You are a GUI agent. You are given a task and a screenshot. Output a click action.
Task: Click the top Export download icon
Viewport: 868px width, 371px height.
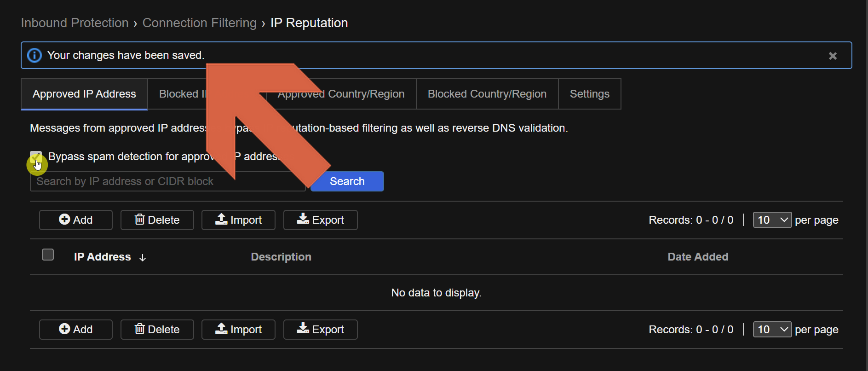[303, 220]
